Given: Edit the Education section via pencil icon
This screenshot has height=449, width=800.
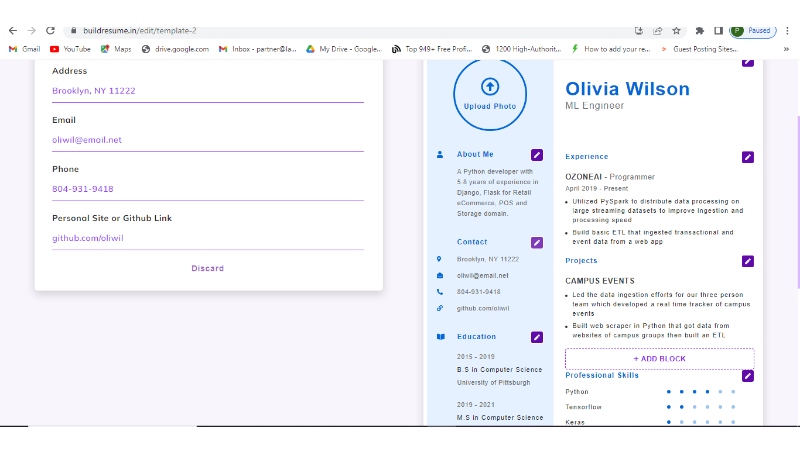Looking at the screenshot, I should (x=537, y=337).
